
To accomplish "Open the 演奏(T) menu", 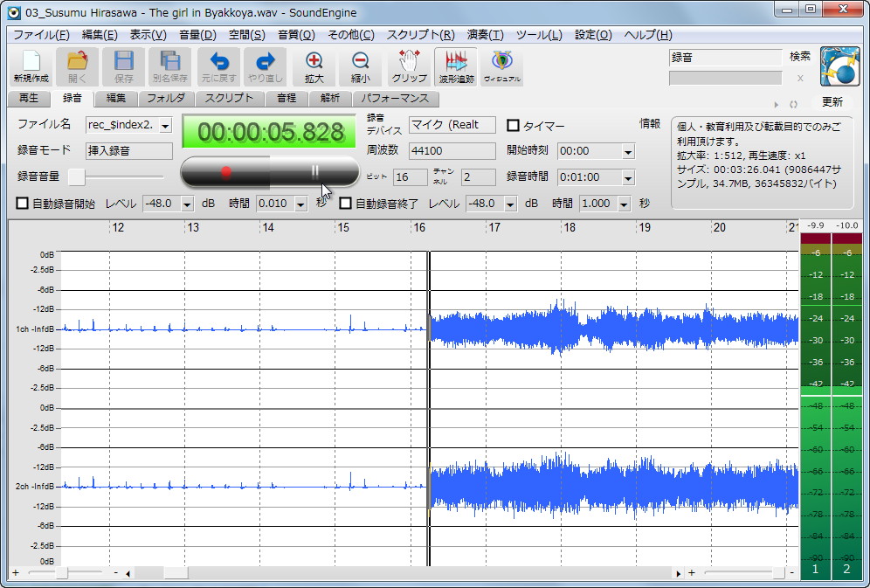I will coord(485,34).
